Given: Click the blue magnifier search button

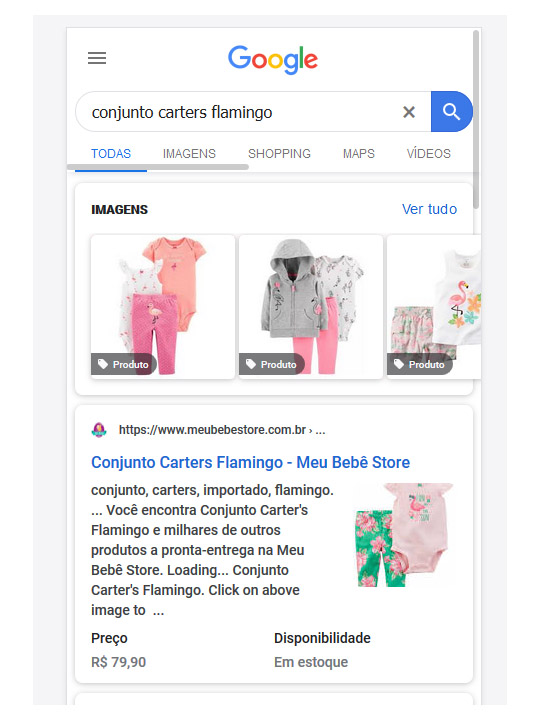Looking at the screenshot, I should tap(451, 112).
